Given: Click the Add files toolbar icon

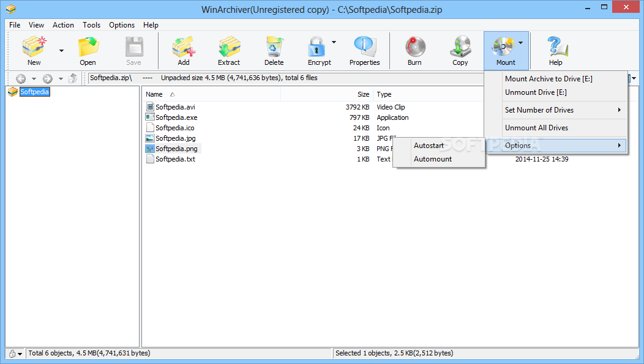Looking at the screenshot, I should pyautogui.click(x=184, y=46).
